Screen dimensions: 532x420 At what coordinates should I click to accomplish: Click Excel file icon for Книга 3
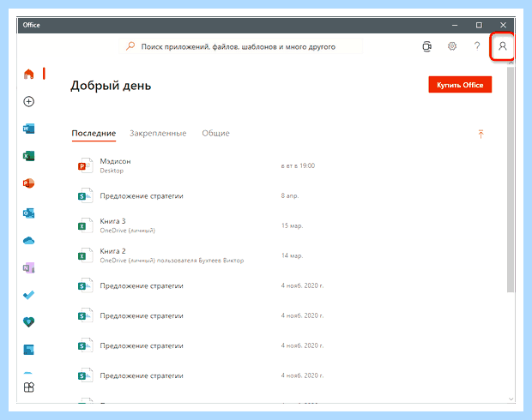coord(85,225)
